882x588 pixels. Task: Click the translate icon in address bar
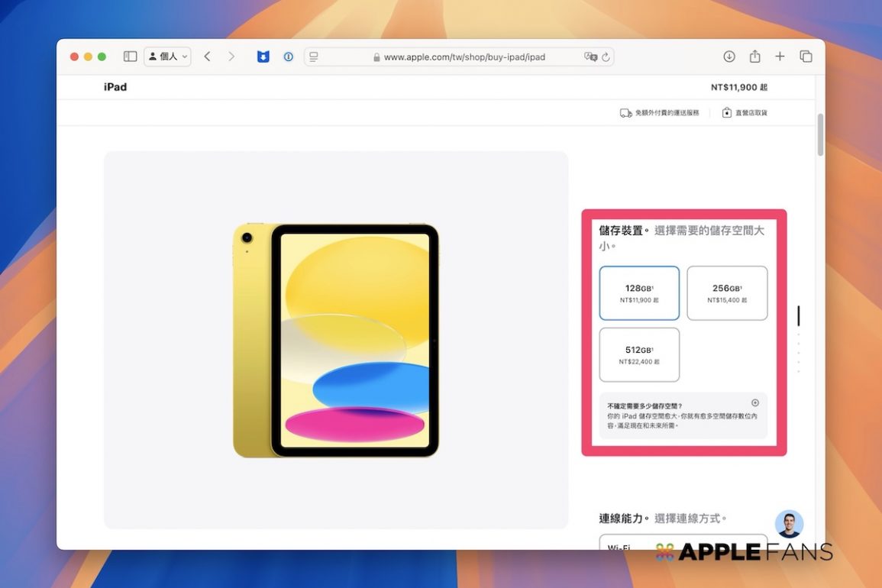click(x=590, y=57)
